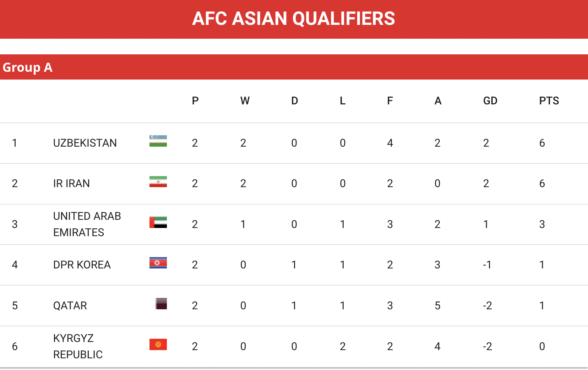The width and height of the screenshot is (588, 370).
Task: Click Uzbekistan's points value of 6
Action: (x=542, y=143)
